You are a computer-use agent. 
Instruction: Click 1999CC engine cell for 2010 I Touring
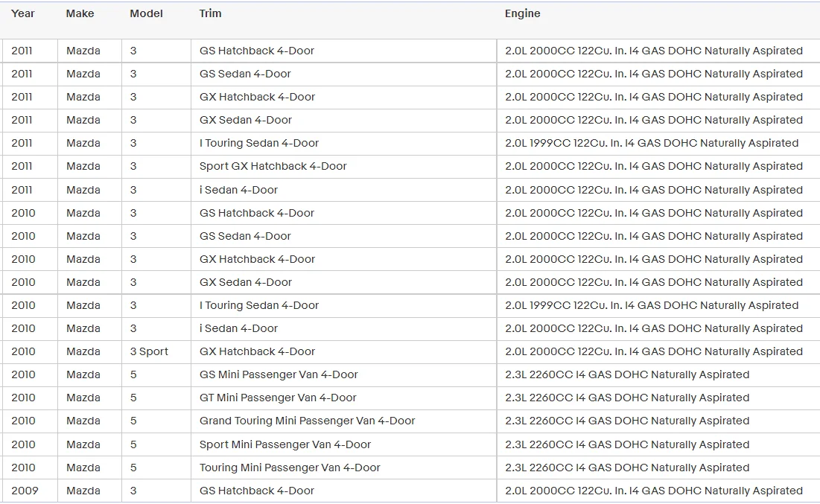[x=658, y=305]
